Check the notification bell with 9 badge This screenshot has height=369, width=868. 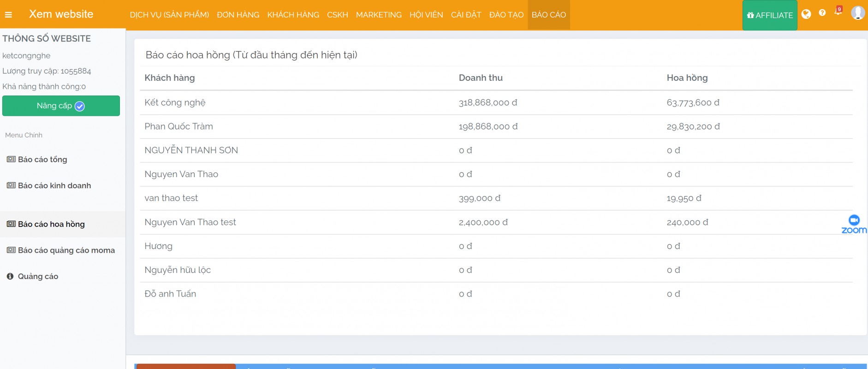[x=838, y=12]
